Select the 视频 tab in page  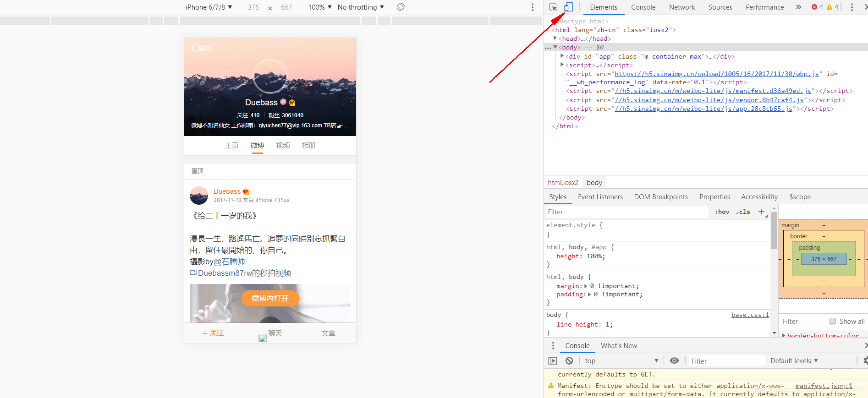pos(283,146)
